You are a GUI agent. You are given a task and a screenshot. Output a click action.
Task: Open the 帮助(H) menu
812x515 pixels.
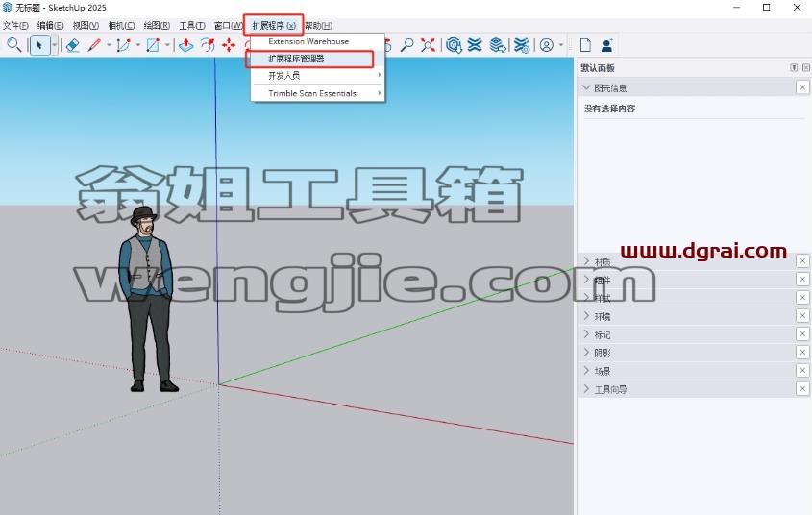point(318,25)
